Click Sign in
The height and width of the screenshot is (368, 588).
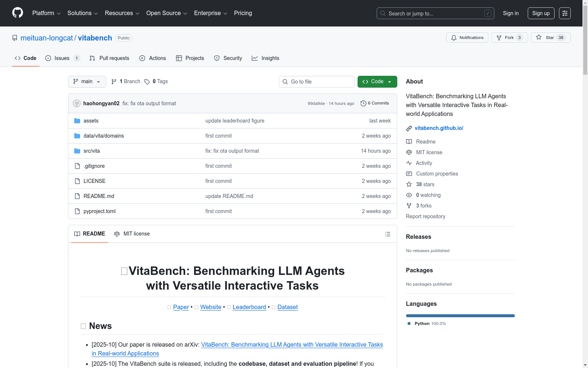pyautogui.click(x=511, y=13)
